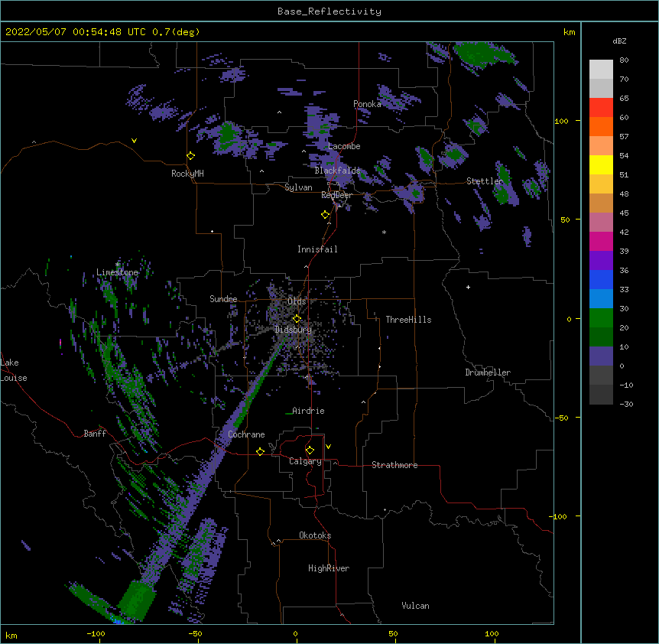The image size is (659, 644).
Task: Click the Ponoka city label
Action: pos(367,104)
